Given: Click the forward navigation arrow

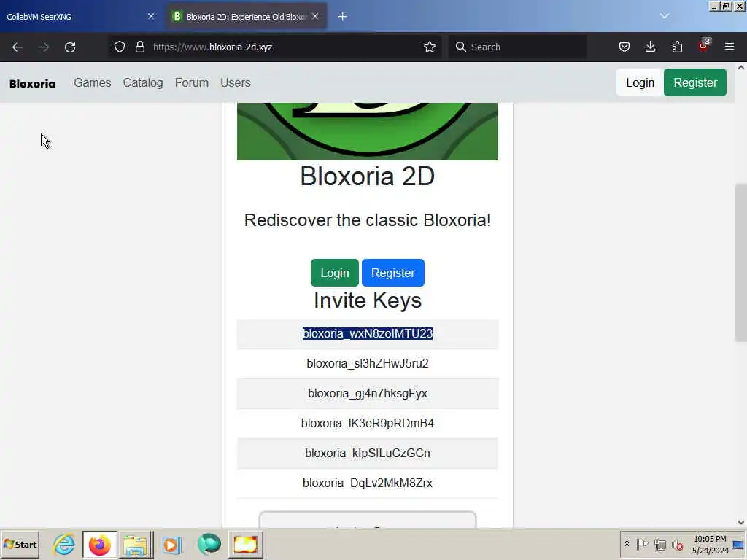Looking at the screenshot, I should pos(43,47).
